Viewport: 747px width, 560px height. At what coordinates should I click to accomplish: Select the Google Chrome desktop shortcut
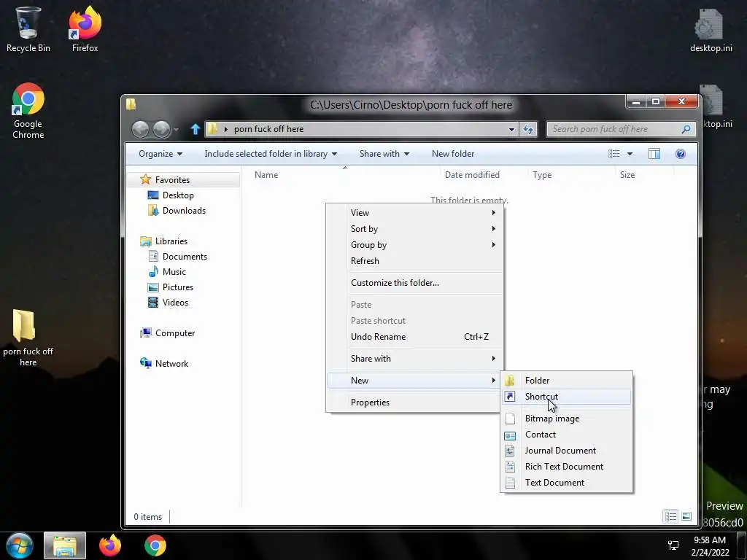(28, 111)
